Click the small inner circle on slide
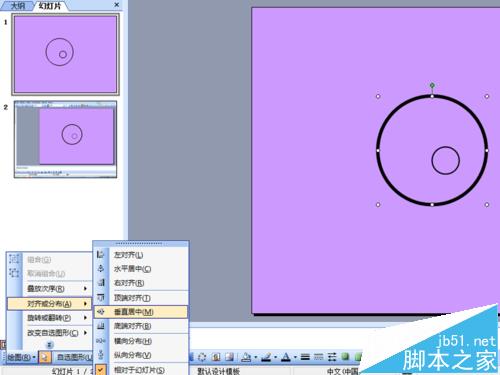The width and height of the screenshot is (500, 375). click(x=445, y=160)
